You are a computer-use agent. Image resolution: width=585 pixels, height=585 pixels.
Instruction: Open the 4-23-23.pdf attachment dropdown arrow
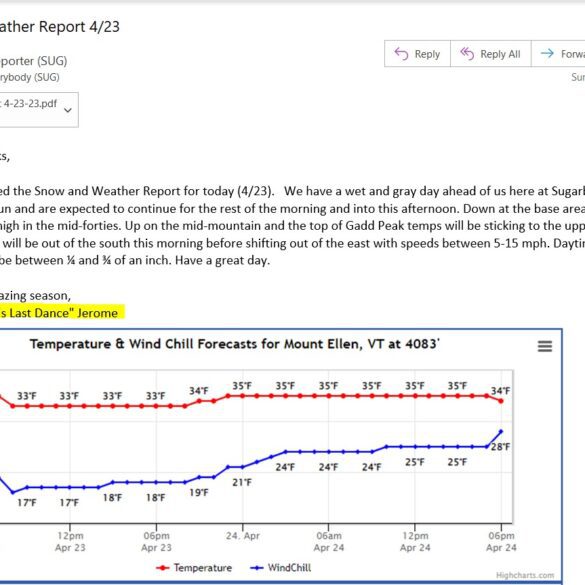pyautogui.click(x=68, y=110)
